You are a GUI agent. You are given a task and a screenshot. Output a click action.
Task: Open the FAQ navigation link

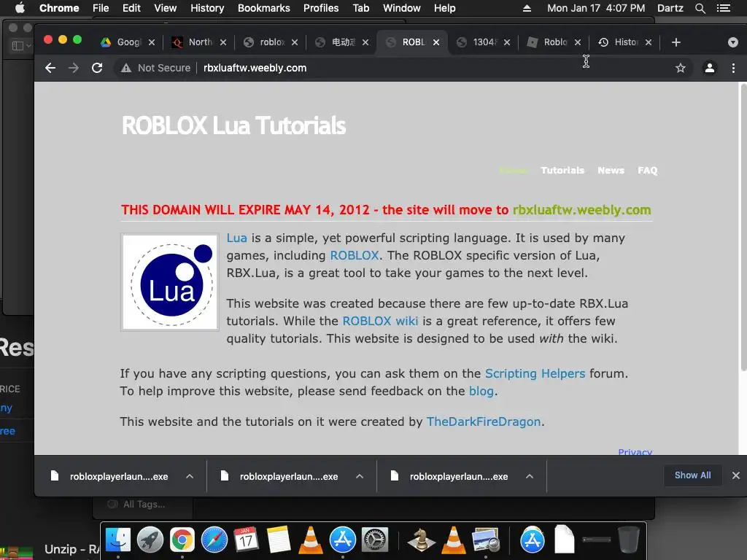648,171
